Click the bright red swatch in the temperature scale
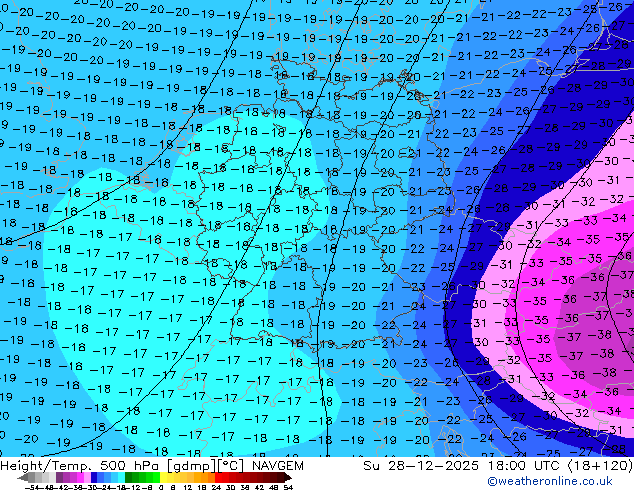 pos(218,477)
